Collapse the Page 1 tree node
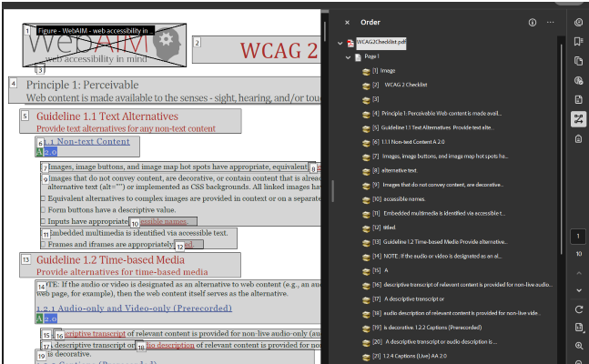Viewport: 589px width, 364px height. tap(348, 57)
